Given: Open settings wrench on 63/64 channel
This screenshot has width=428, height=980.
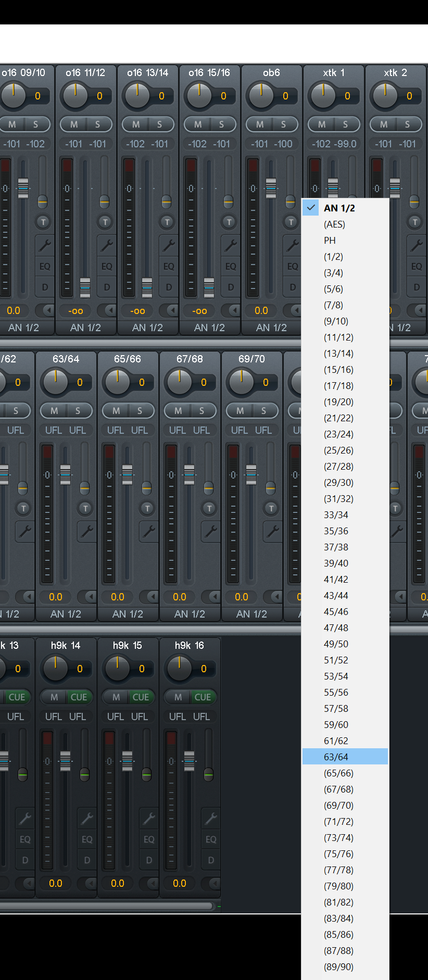Looking at the screenshot, I should point(86,531).
